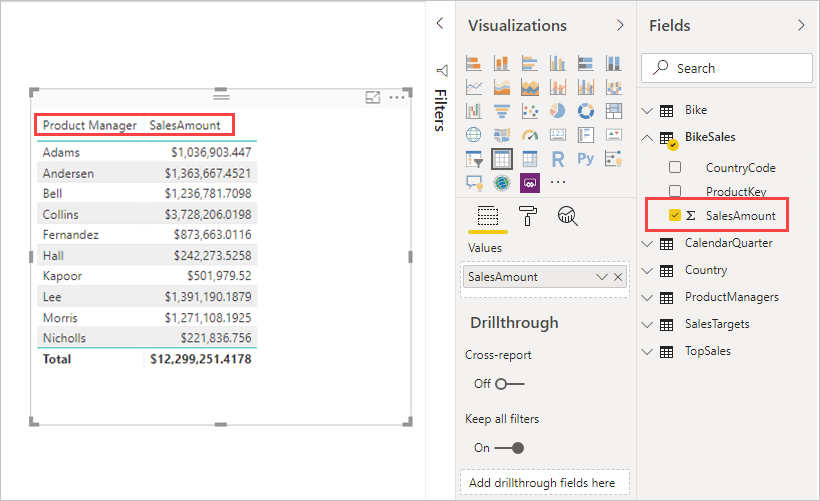Select the highlighted table visualization
The image size is (820, 501).
pyautogui.click(x=502, y=159)
